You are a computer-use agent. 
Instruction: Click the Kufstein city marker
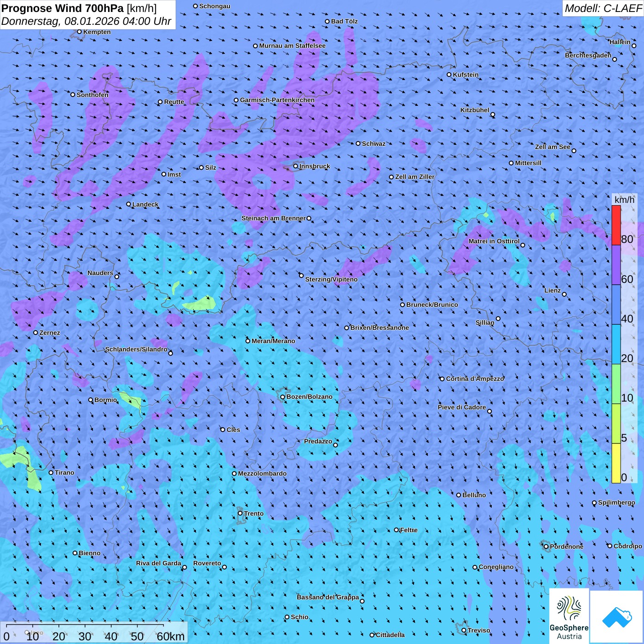[x=449, y=75]
